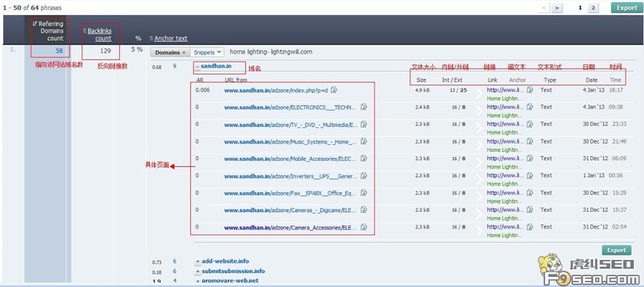
Task: Go to page 2 of results
Action: (x=594, y=7)
